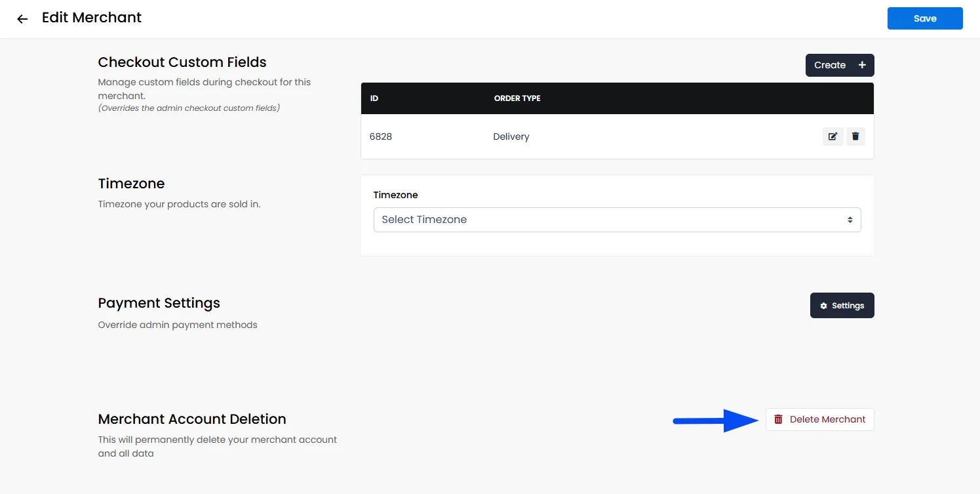Viewport: 980px width, 494px height.
Task: Click the blue Save button
Action: click(x=925, y=18)
